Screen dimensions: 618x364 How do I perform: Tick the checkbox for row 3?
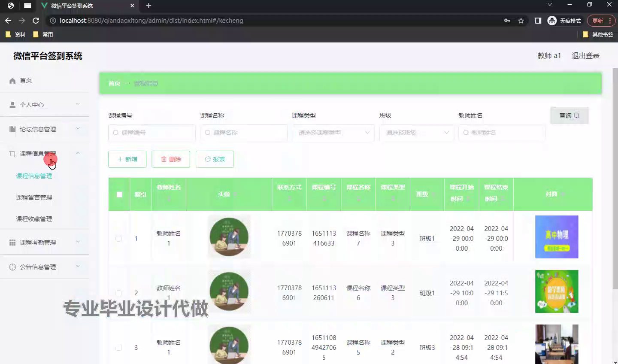(118, 348)
